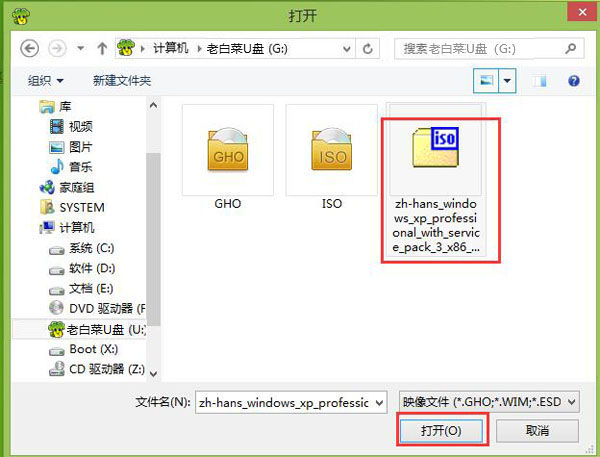Click the 取消 button
Viewport: 600px width, 457px height.
(537, 431)
